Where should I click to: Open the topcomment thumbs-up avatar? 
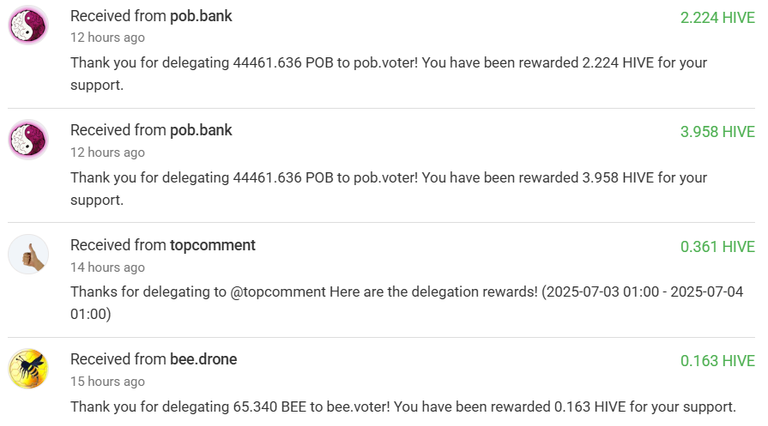tap(28, 254)
